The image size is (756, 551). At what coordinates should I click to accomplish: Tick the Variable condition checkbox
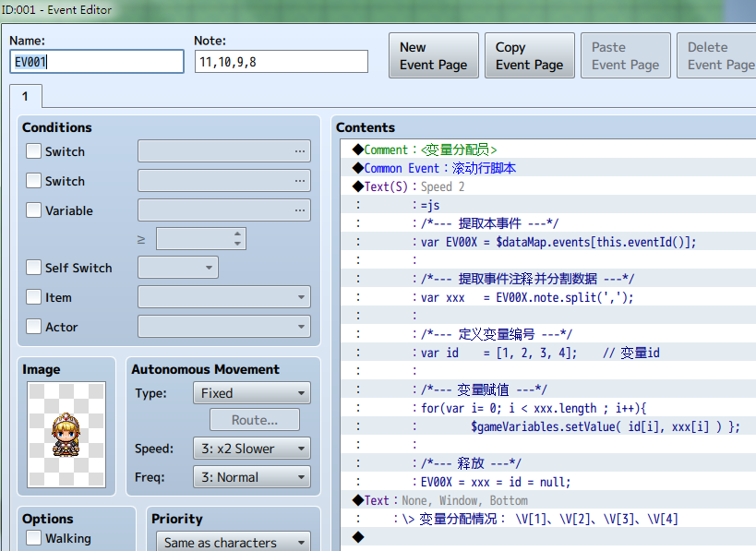point(34,210)
